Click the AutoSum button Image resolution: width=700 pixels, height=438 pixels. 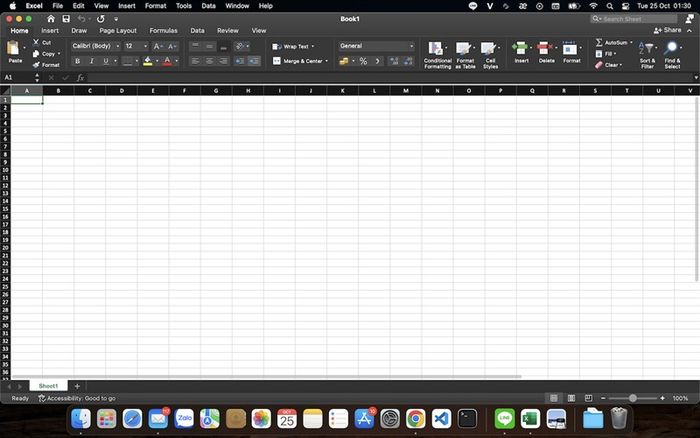click(616, 42)
